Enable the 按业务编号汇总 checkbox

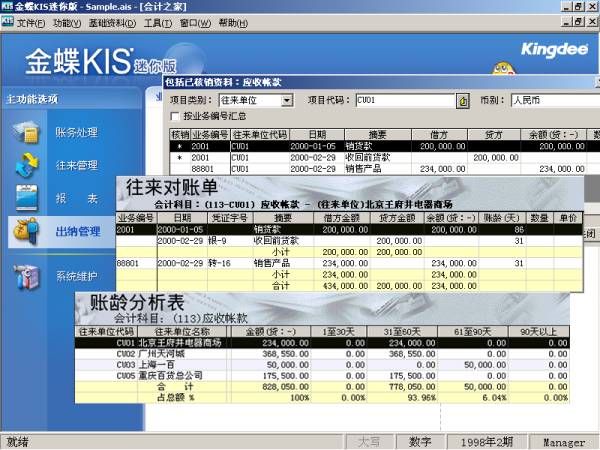click(x=176, y=117)
